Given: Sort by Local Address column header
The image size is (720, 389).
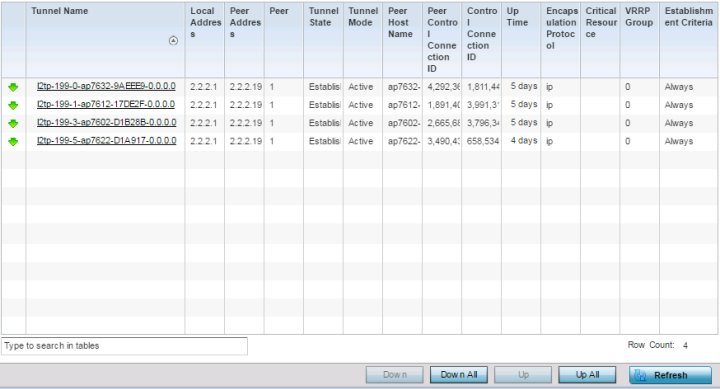Looking at the screenshot, I should pyautogui.click(x=205, y=40).
